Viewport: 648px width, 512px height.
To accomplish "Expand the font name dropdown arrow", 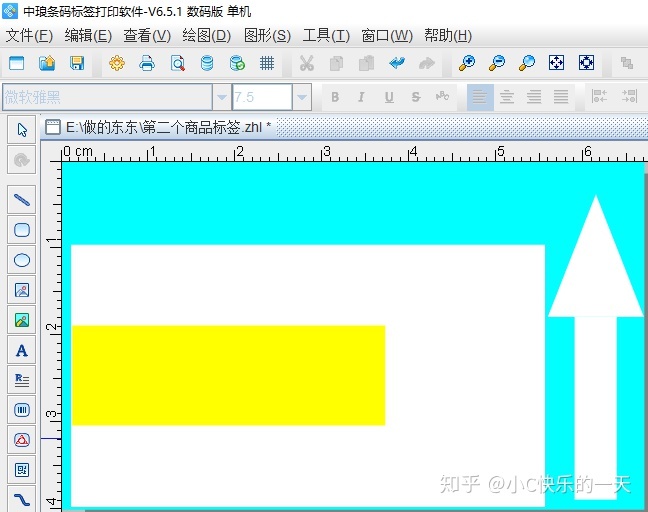I will [x=222, y=97].
